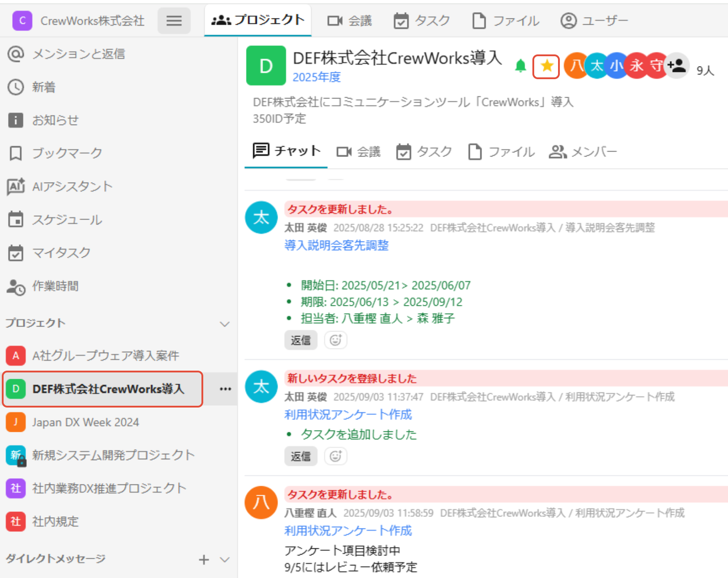Toggle the notification bell for this project
The height and width of the screenshot is (578, 728).
coord(520,66)
